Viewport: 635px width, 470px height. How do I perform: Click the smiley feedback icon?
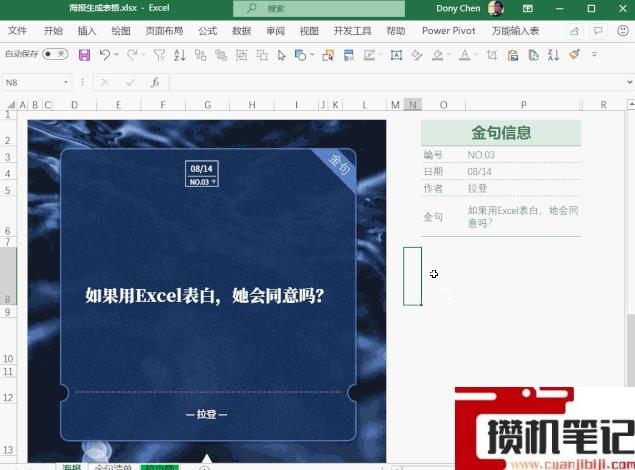tap(622, 31)
